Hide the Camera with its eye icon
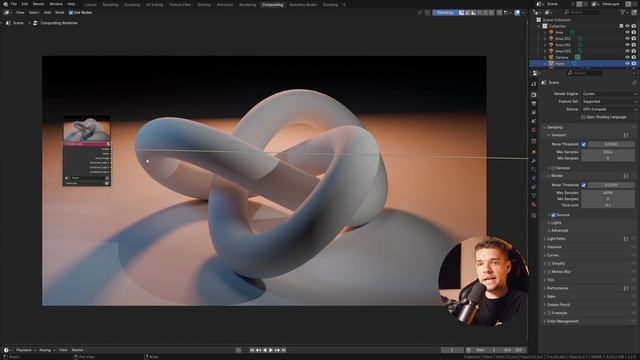 tap(627, 58)
